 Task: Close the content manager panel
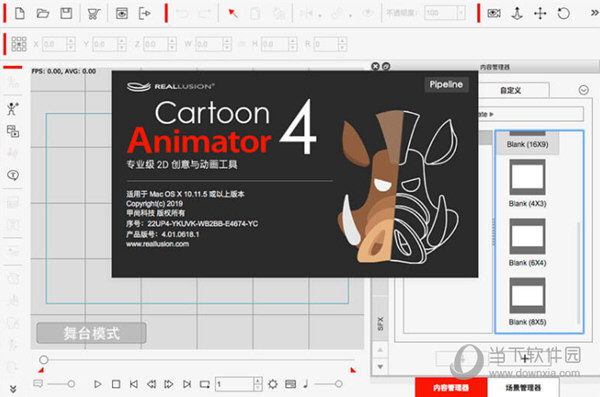375,66
